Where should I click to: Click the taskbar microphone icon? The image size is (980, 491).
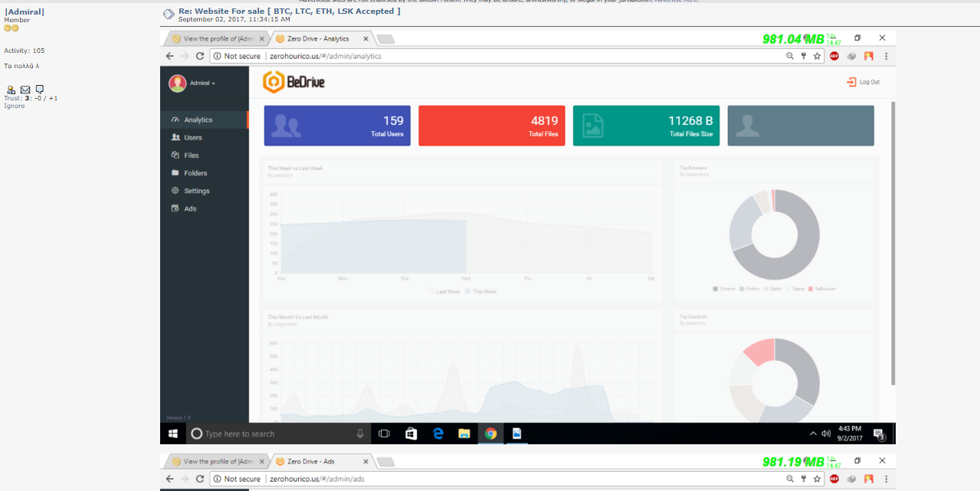[360, 434]
